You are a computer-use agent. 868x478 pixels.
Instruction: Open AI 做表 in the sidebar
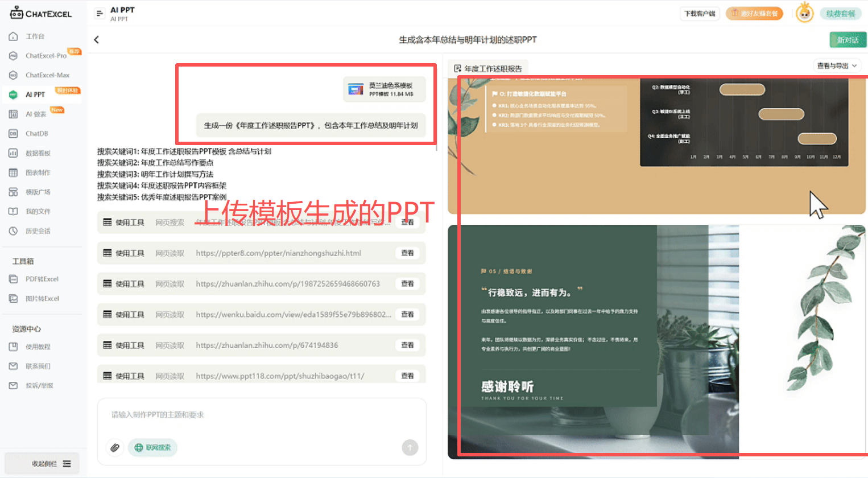click(36, 114)
